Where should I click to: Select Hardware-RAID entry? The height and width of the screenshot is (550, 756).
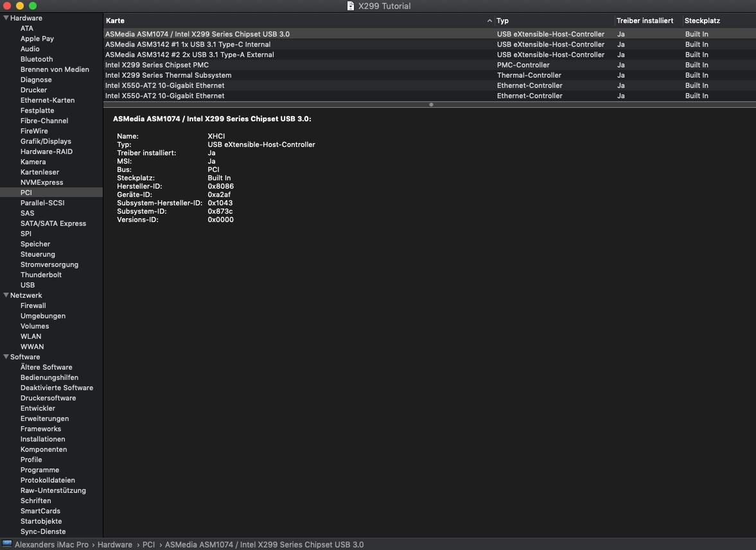pyautogui.click(x=46, y=151)
